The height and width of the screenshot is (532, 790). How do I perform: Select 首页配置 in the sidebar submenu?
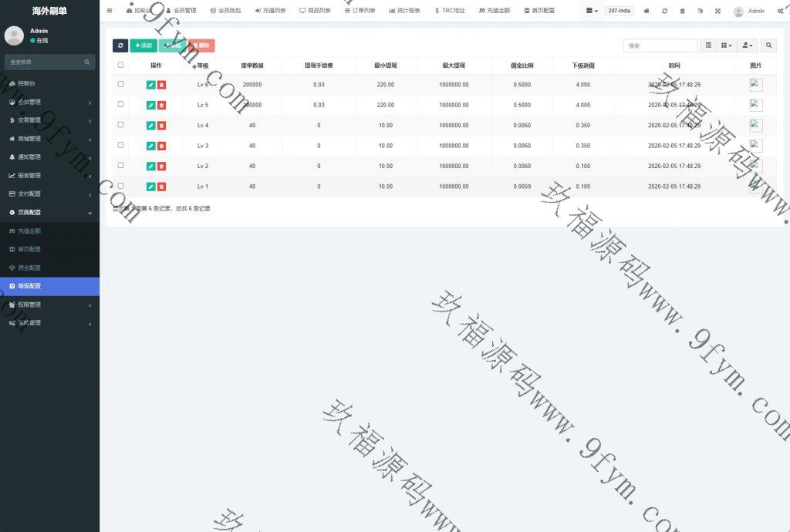29,249
